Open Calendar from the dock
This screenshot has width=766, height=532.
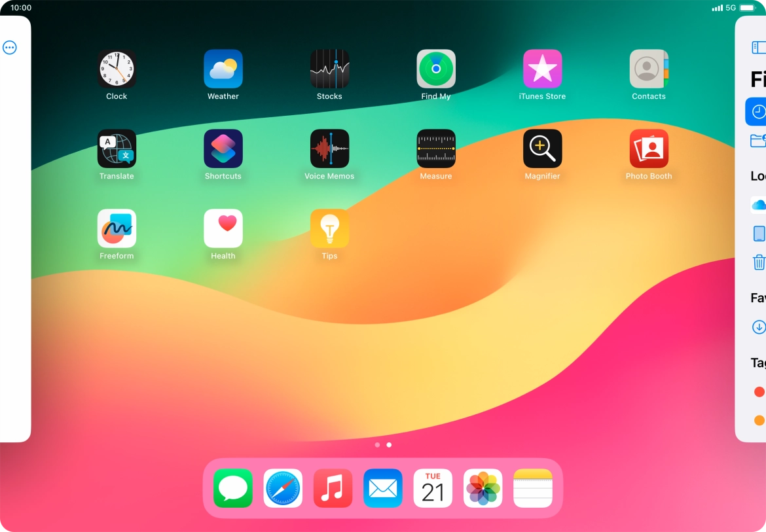point(433,488)
